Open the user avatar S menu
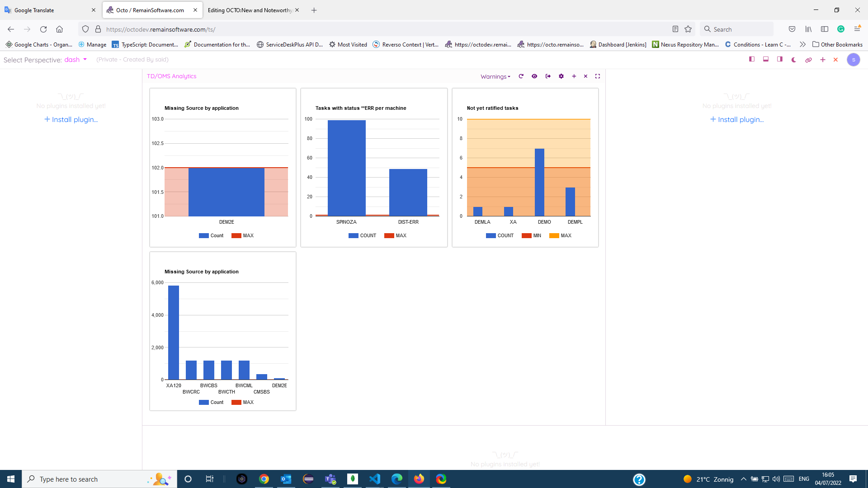 (853, 60)
